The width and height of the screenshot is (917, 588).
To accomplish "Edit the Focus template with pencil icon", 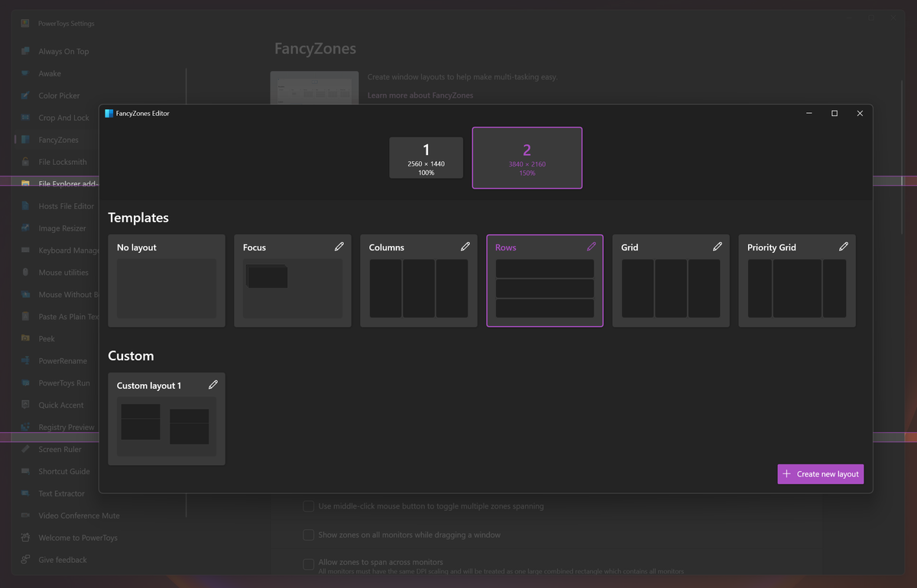I will pos(339,247).
